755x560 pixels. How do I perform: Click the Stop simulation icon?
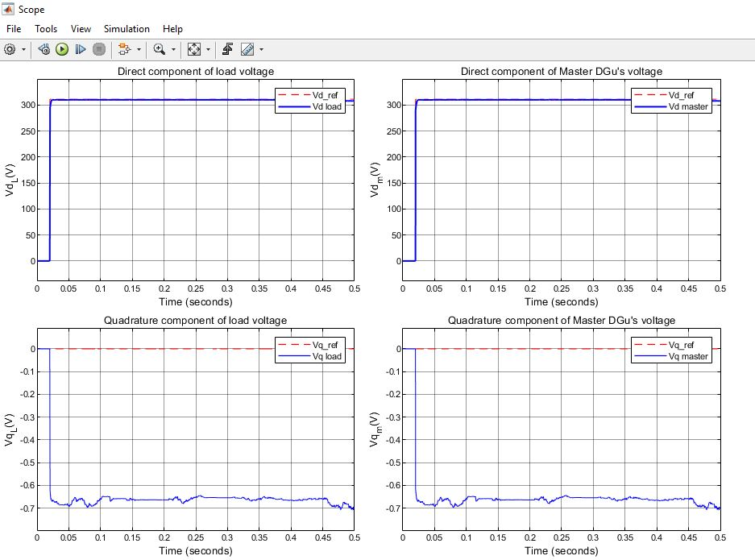[99, 49]
